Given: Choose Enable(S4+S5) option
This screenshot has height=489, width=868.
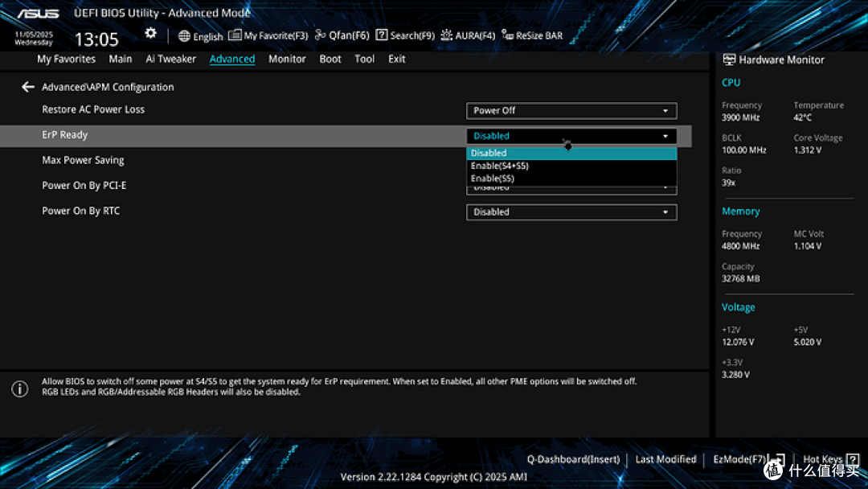Looking at the screenshot, I should [571, 166].
